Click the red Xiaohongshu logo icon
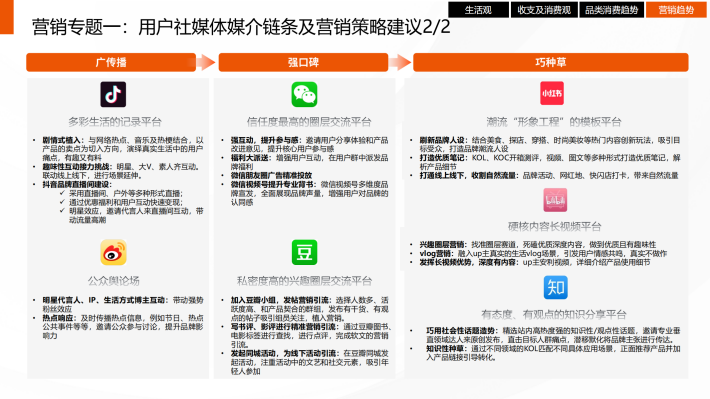 click(x=552, y=93)
